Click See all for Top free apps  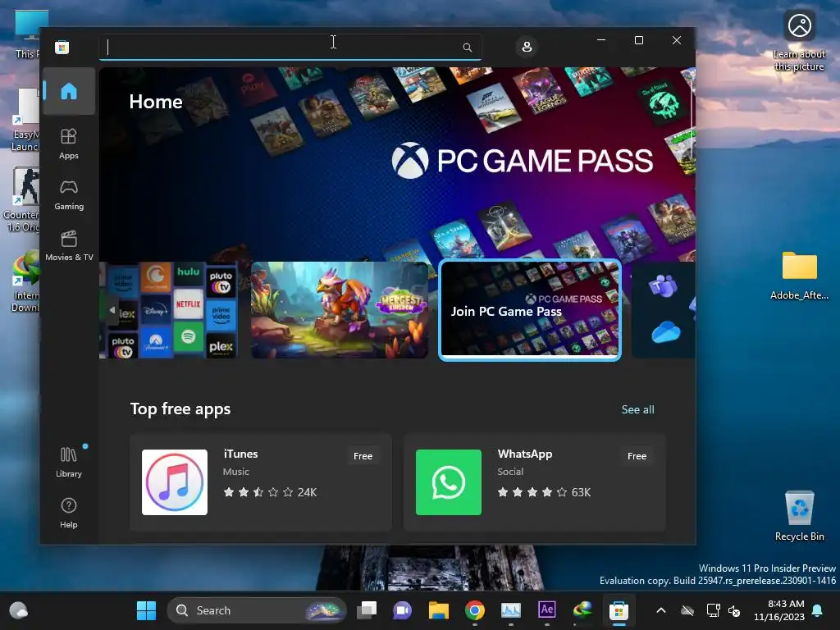click(x=637, y=410)
